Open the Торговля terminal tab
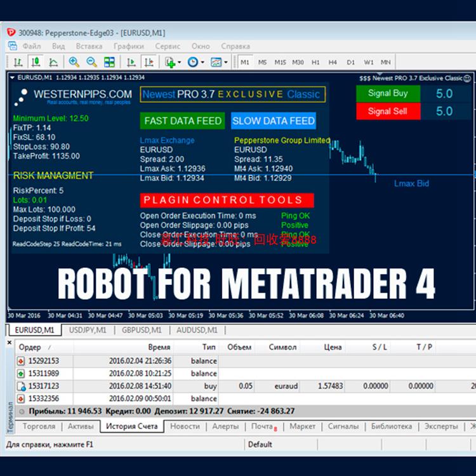The image size is (476, 476). pos(39,426)
